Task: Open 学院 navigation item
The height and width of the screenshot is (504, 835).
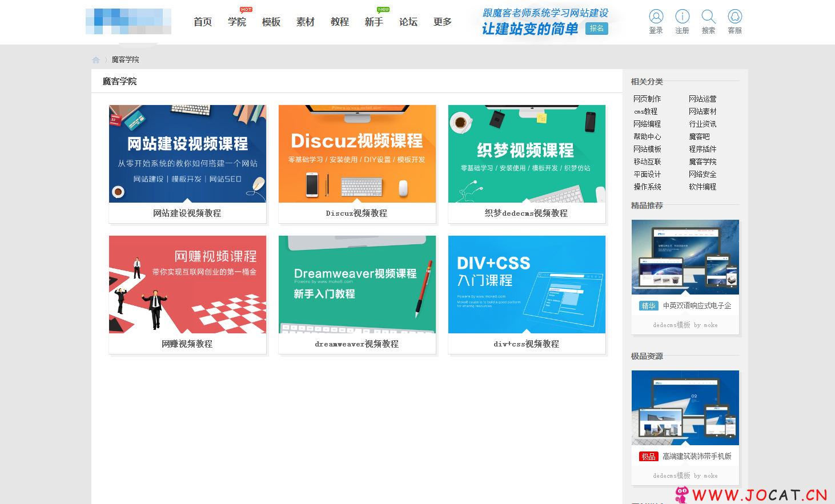Action: [237, 22]
